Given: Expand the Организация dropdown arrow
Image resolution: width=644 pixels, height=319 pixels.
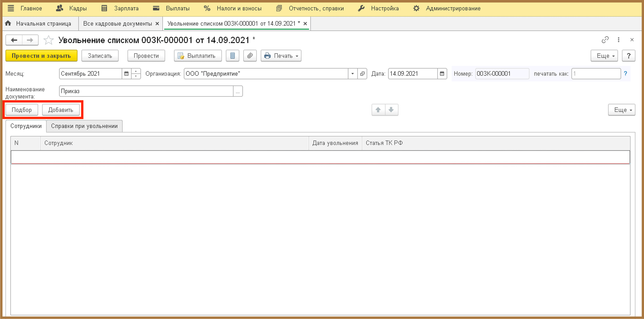Looking at the screenshot, I should (x=353, y=74).
